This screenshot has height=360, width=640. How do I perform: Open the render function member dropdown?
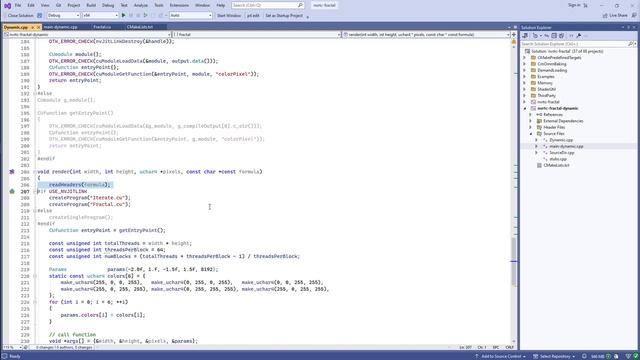[426, 35]
